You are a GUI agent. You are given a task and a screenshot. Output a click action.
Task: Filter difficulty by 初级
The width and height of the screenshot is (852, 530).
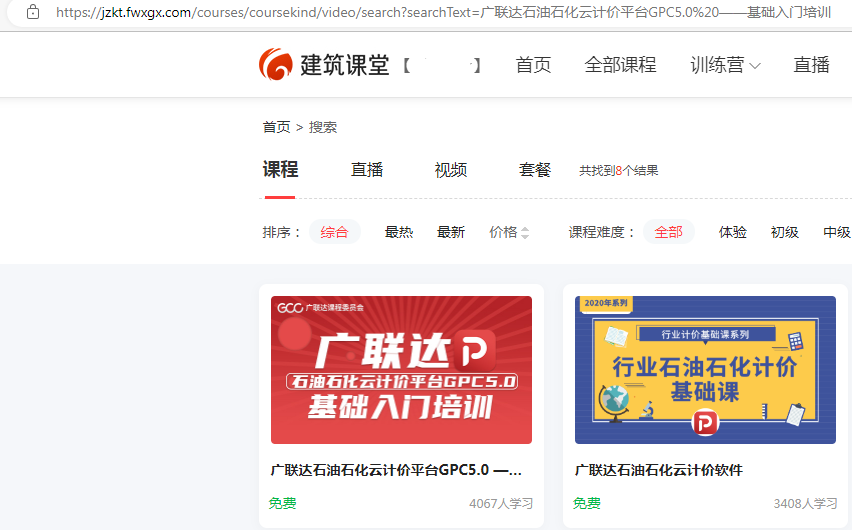coord(785,232)
